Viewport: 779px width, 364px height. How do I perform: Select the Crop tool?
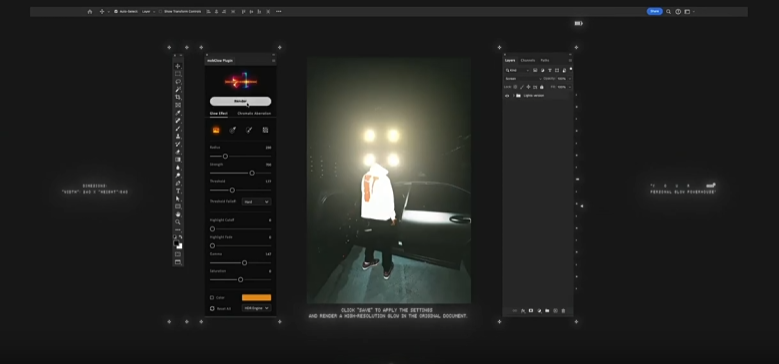click(178, 97)
